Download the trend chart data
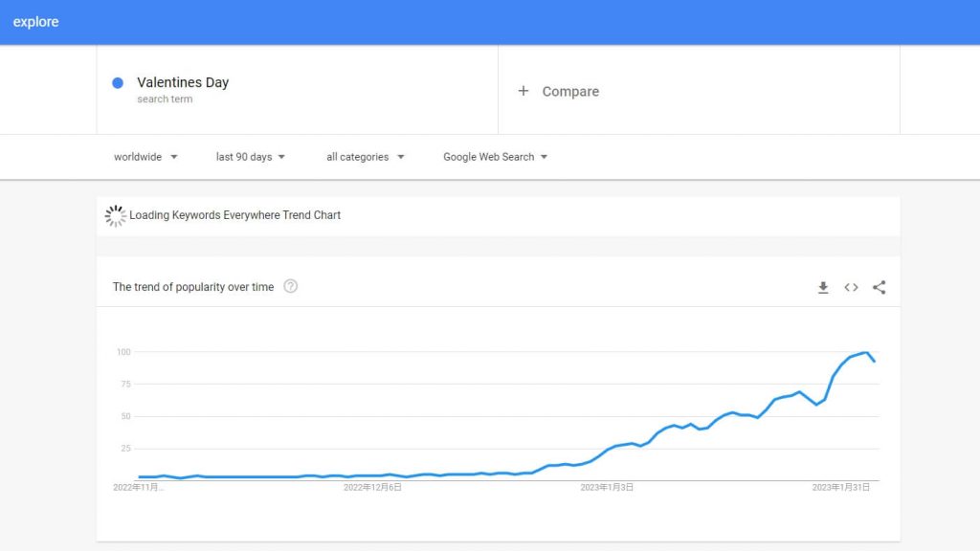980x551 pixels. (823, 287)
